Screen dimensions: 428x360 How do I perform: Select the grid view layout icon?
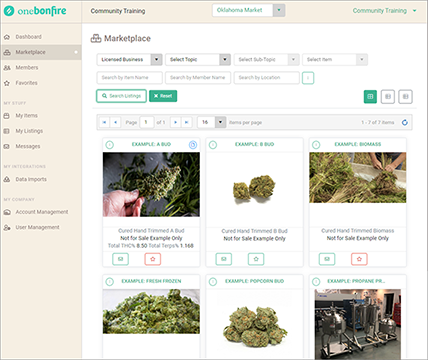[370, 97]
